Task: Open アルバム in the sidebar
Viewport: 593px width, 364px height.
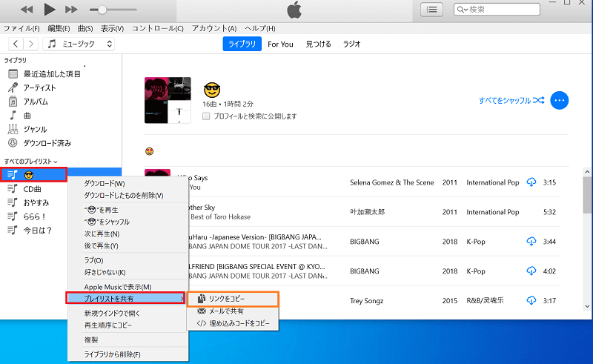Action: pyautogui.click(x=36, y=102)
